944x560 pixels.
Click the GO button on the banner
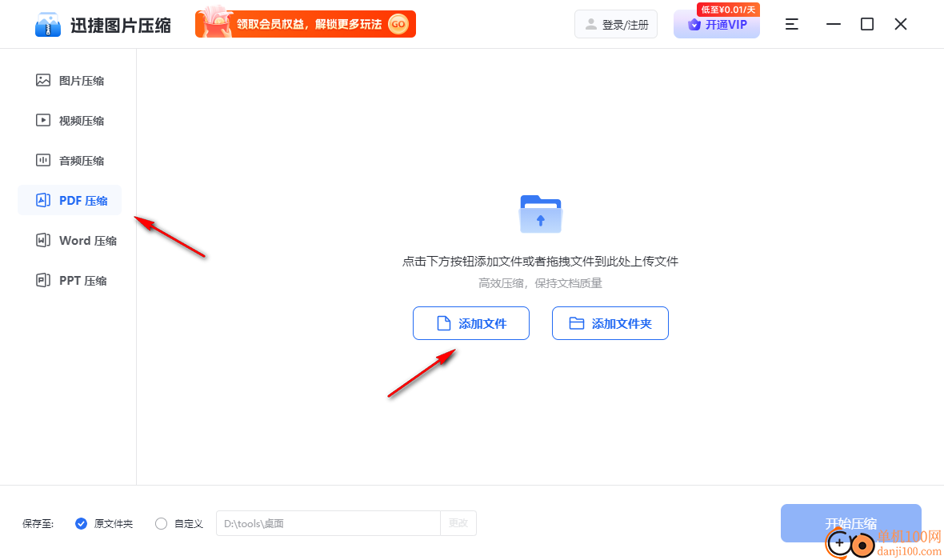coord(398,24)
